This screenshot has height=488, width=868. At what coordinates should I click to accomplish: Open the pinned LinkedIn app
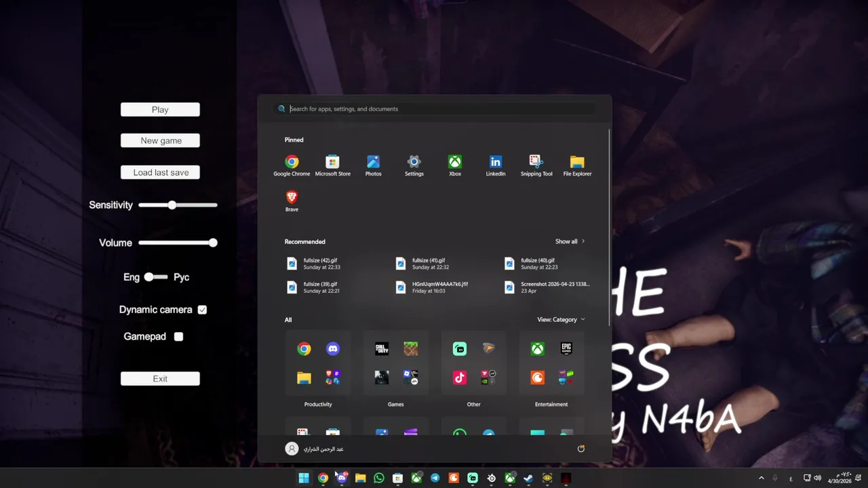495,165
